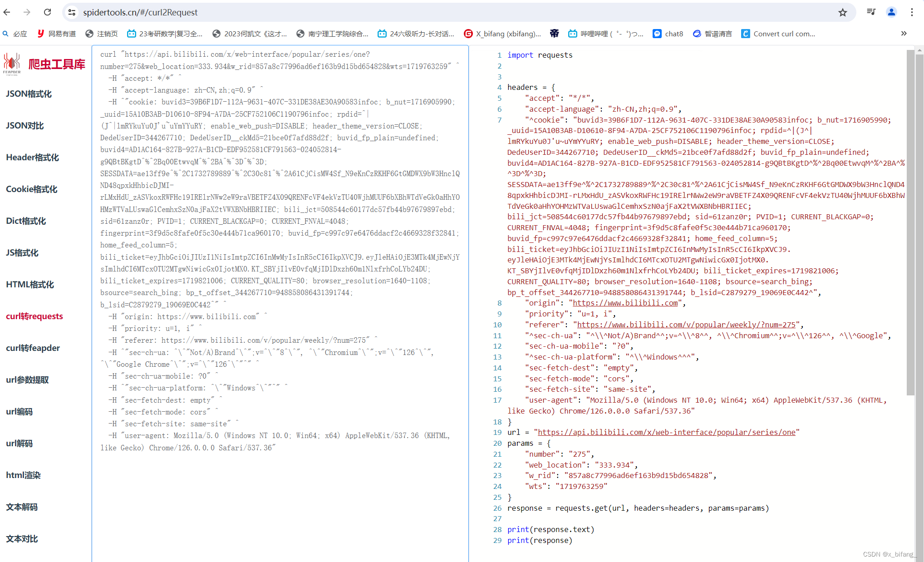
Task: Reload the page with the refresh icon
Action: 47,12
